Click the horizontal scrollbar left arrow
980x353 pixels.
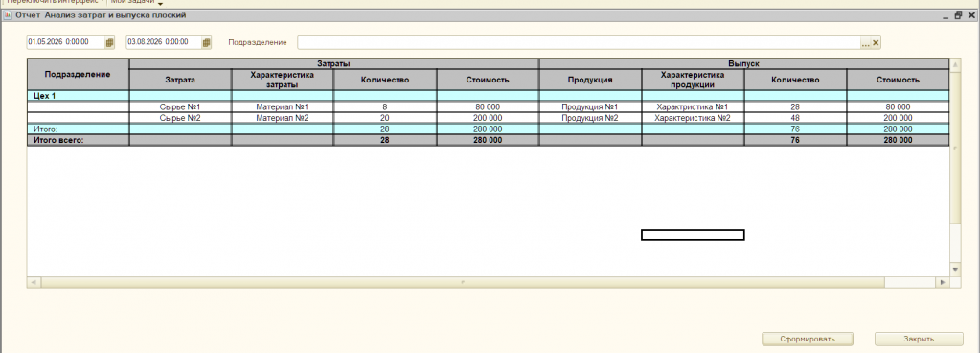click(33, 283)
